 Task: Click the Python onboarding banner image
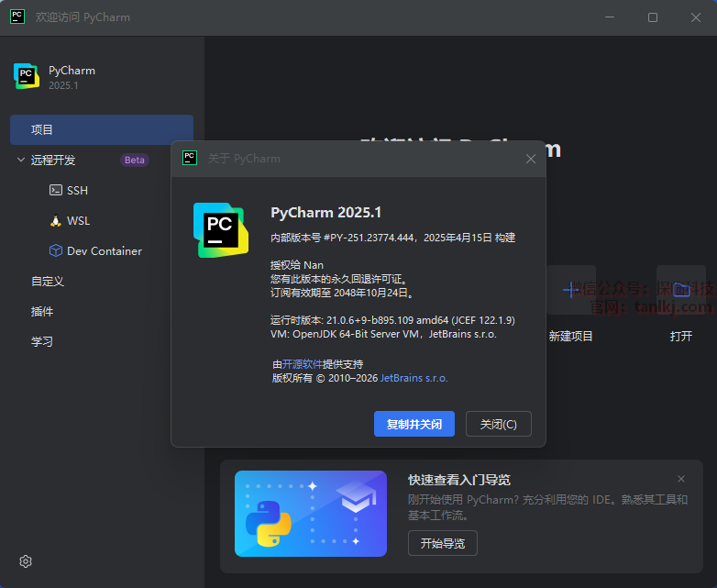pos(310,514)
